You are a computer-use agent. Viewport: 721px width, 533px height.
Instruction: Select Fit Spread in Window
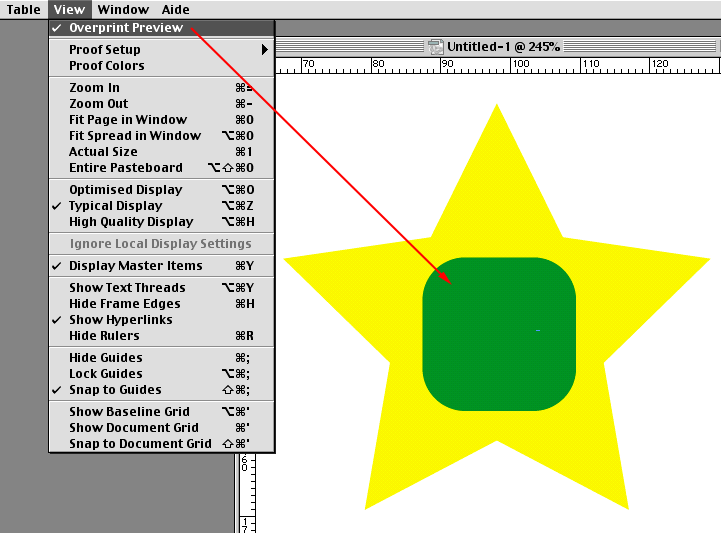point(162,136)
